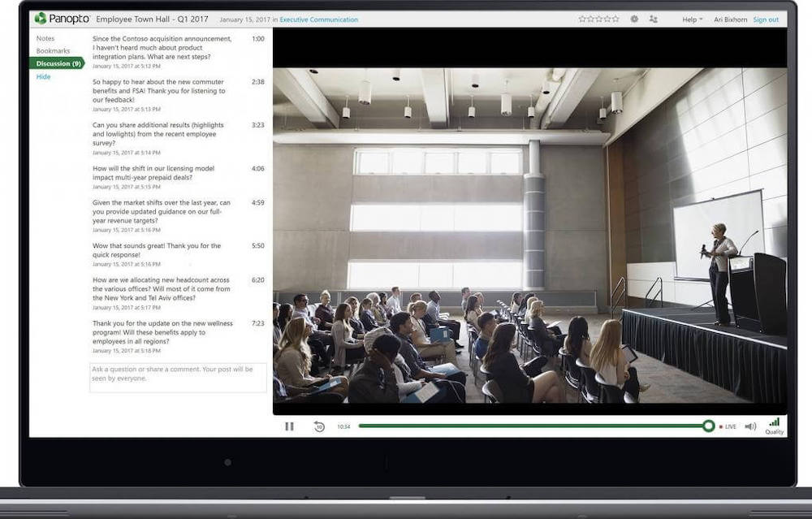
Task: Jump to the LIVE indicator
Action: [x=728, y=426]
